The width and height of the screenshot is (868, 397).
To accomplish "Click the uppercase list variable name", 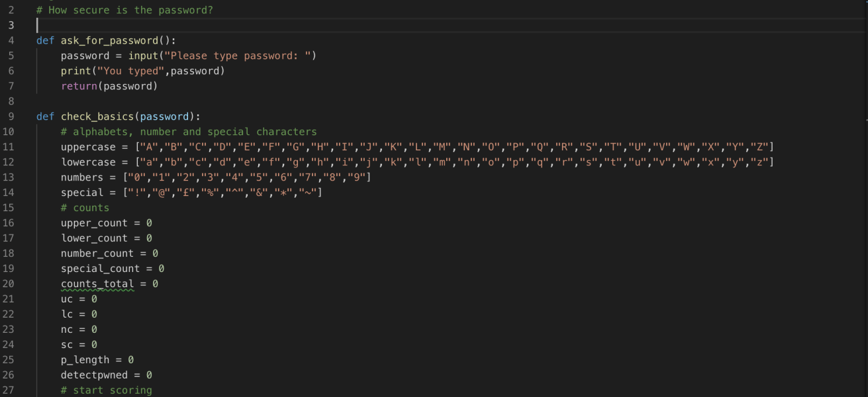I will (88, 147).
